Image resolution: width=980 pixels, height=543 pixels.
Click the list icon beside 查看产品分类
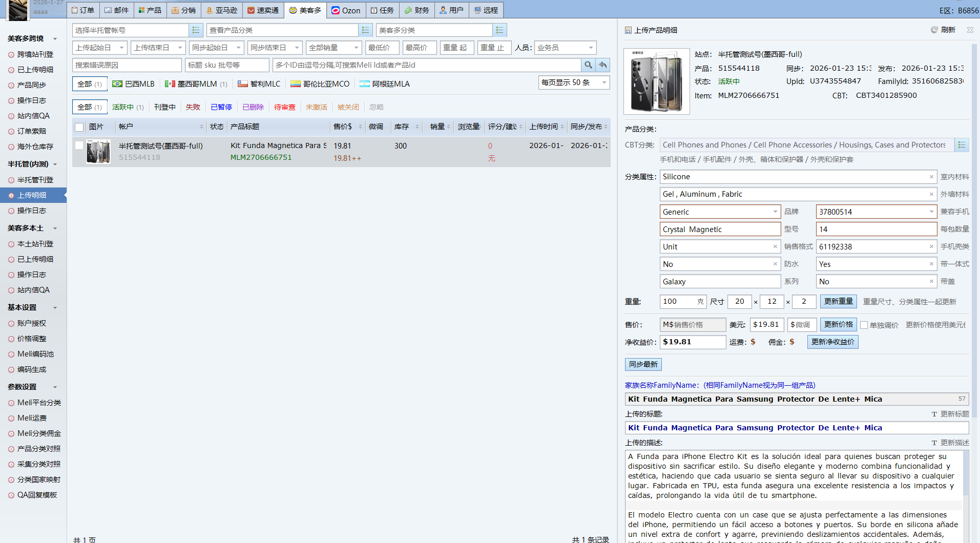coord(365,30)
